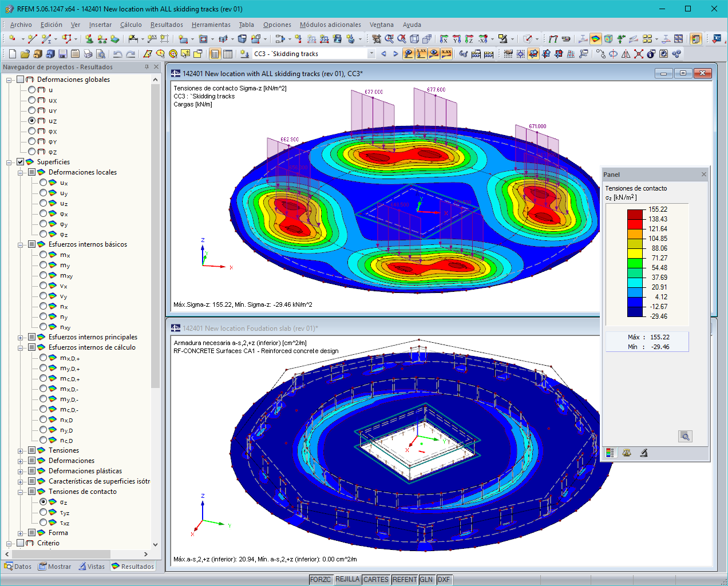Click the printer icon to print graphic

click(x=88, y=53)
